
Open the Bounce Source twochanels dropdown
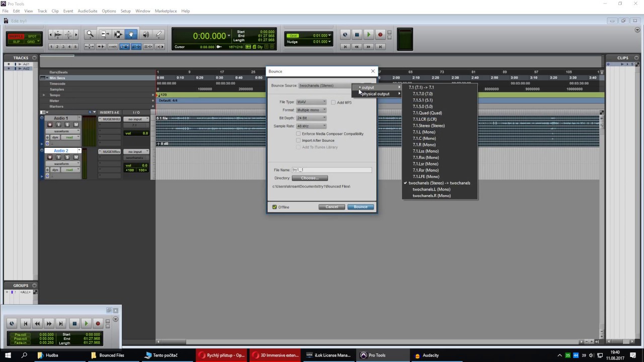click(x=326, y=85)
